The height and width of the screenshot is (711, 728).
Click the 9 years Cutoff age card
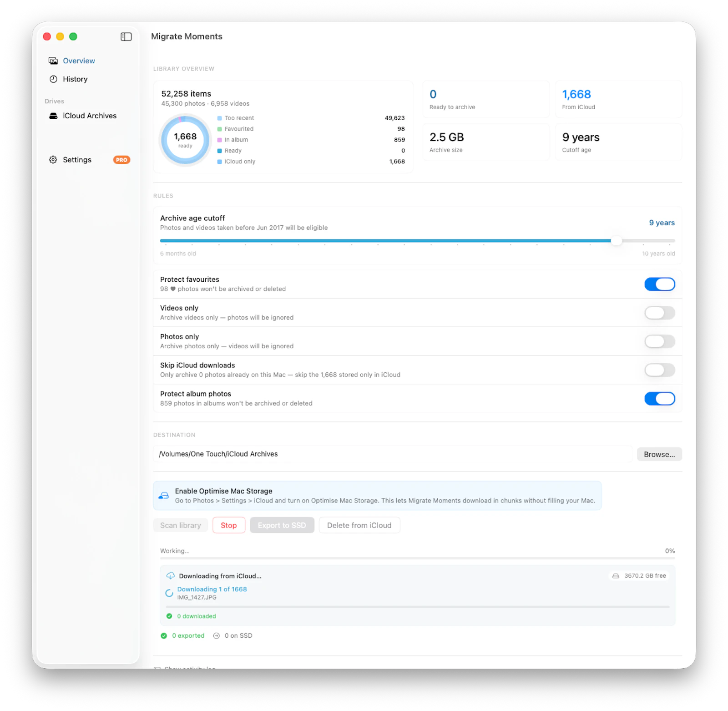(618, 142)
